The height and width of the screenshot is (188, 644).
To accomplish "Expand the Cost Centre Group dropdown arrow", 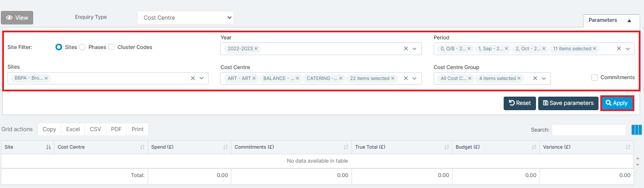I will (544, 78).
